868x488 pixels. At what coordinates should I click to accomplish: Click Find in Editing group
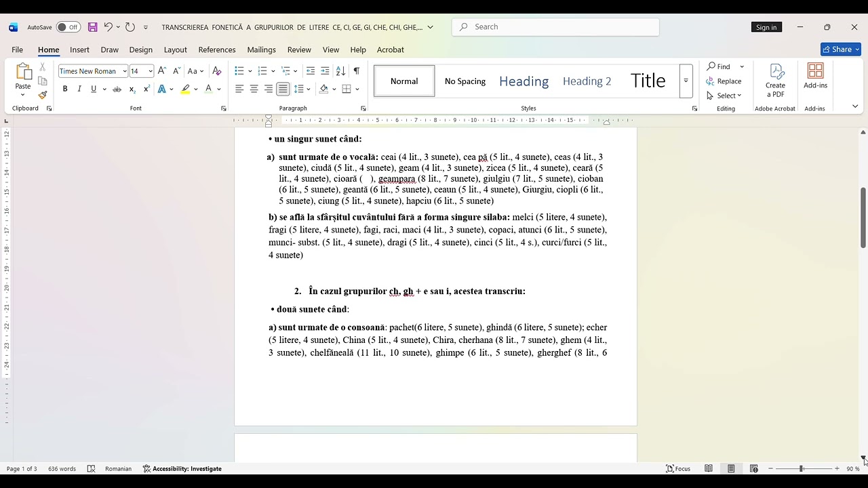[x=719, y=66]
